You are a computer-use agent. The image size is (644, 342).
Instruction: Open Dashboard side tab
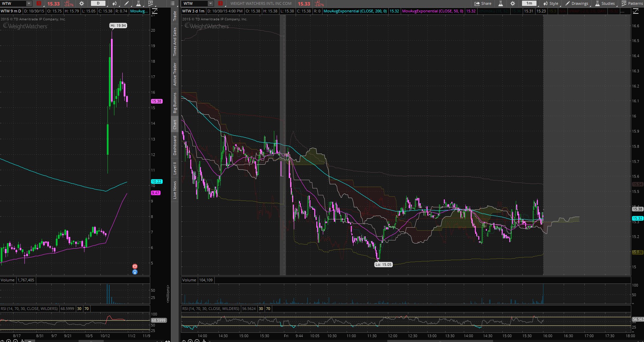pos(175,145)
